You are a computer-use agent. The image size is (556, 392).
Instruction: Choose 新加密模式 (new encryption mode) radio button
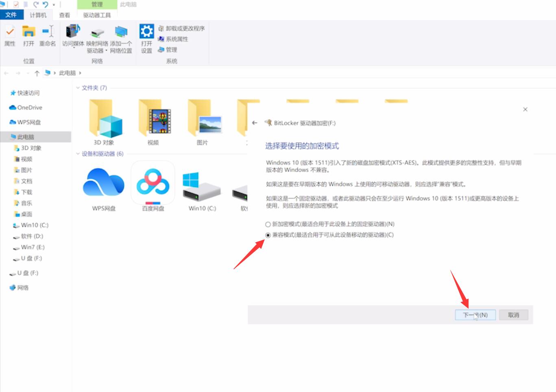268,224
